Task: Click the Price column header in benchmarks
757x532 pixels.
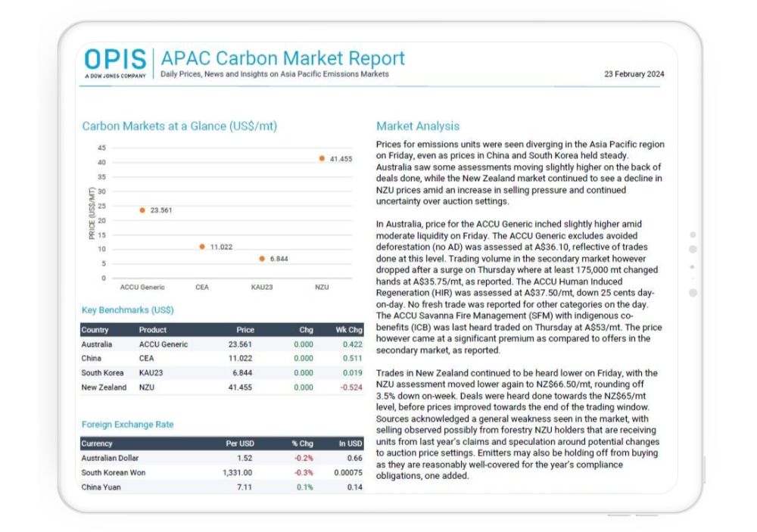Action: click(x=245, y=330)
